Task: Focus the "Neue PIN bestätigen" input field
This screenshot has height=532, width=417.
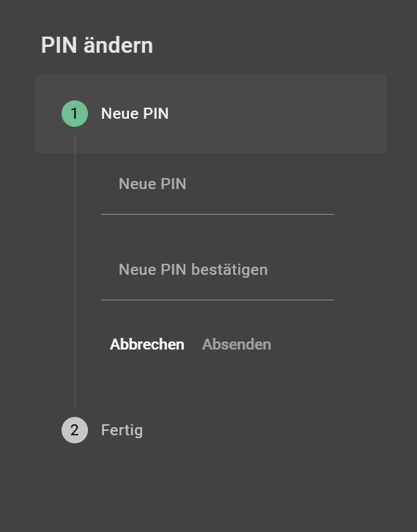Action: coord(218,274)
